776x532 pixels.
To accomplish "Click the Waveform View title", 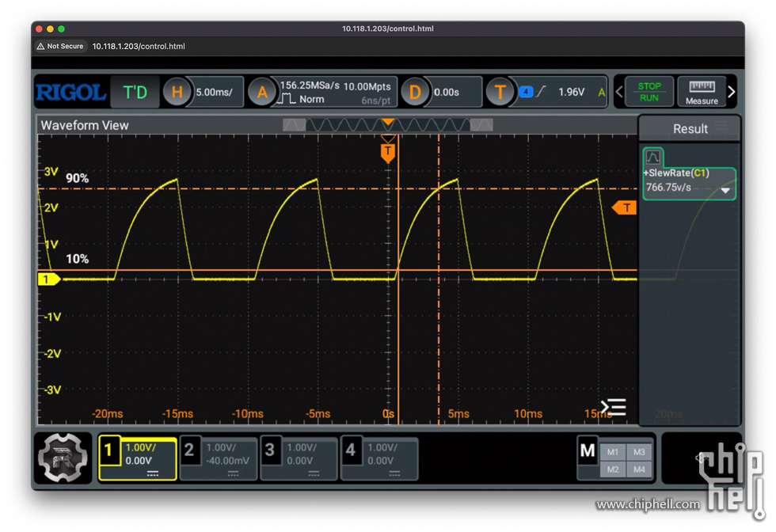I will click(x=85, y=125).
